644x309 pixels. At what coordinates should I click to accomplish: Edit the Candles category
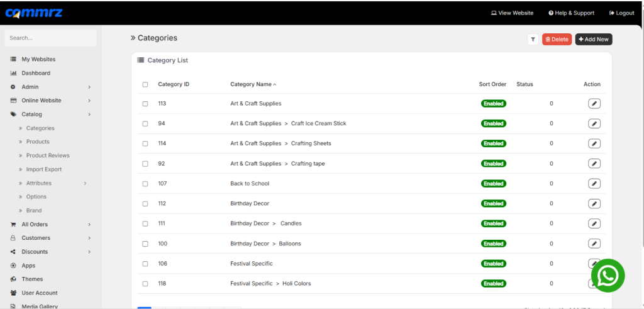(594, 223)
